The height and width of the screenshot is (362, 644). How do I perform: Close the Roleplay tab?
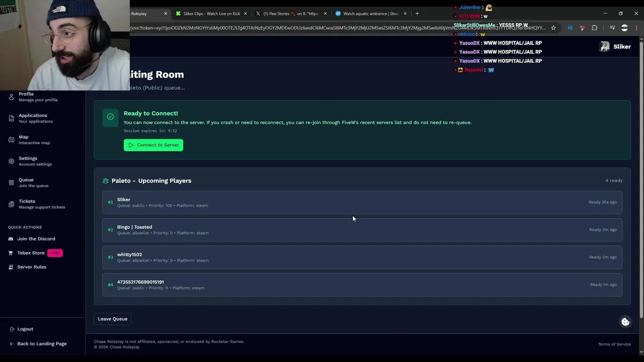coord(166,14)
